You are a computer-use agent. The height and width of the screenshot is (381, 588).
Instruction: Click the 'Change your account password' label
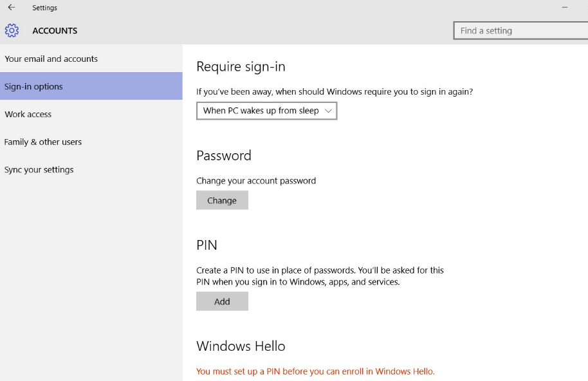point(256,181)
